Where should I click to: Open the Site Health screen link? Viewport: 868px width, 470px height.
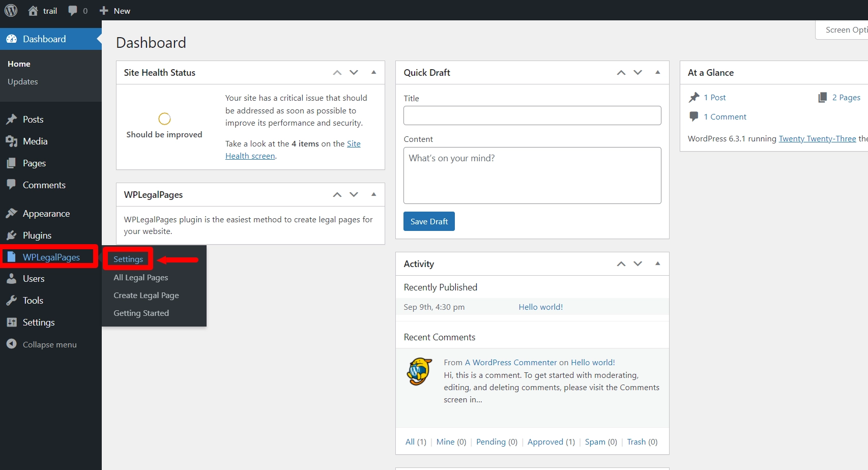click(250, 156)
